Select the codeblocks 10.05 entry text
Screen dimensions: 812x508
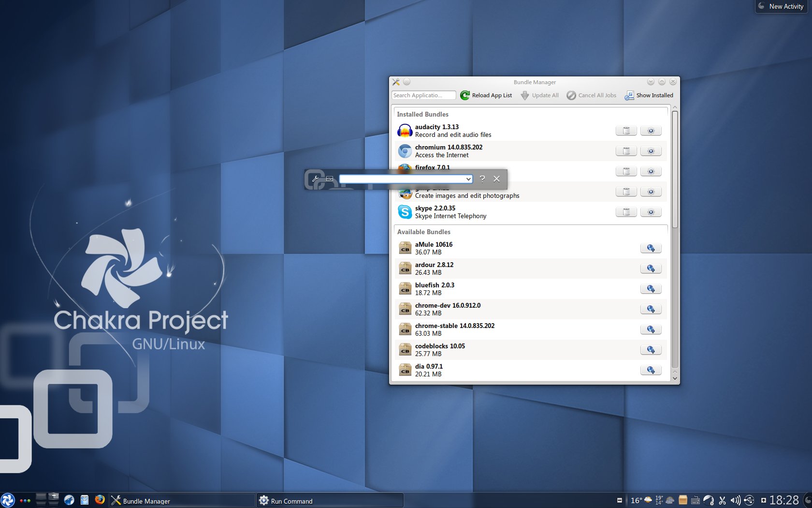point(440,346)
